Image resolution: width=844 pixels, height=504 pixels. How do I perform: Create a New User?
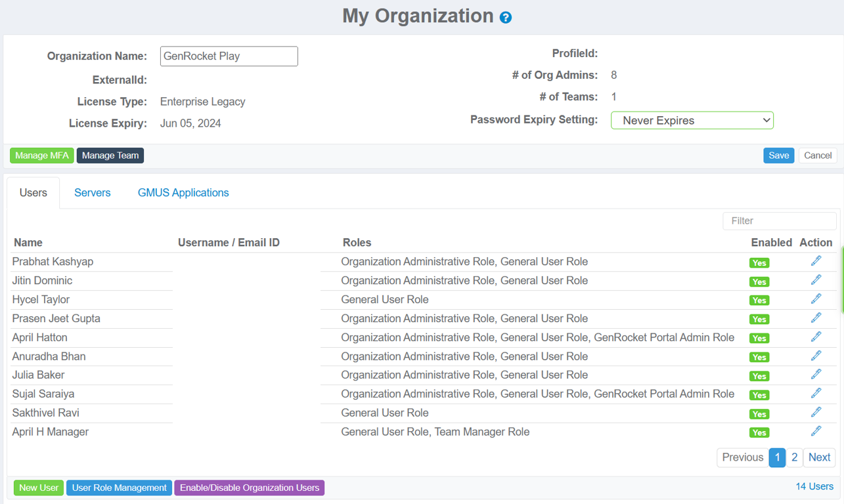pyautogui.click(x=39, y=488)
